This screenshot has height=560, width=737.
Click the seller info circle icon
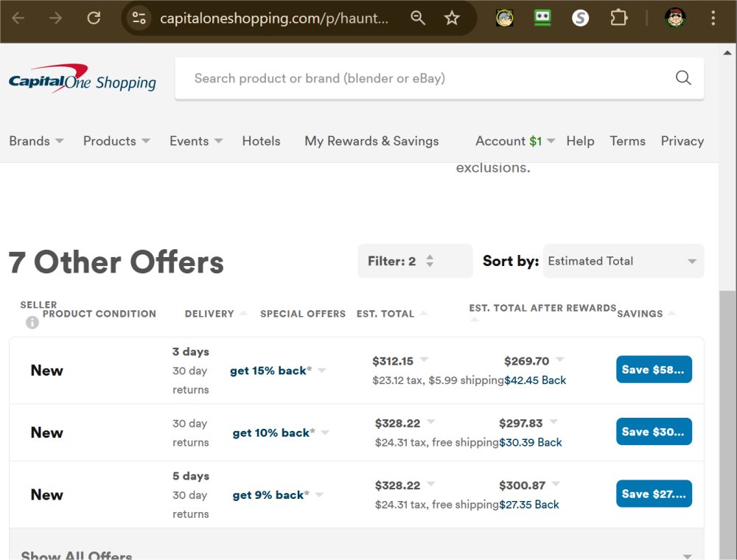point(32,322)
